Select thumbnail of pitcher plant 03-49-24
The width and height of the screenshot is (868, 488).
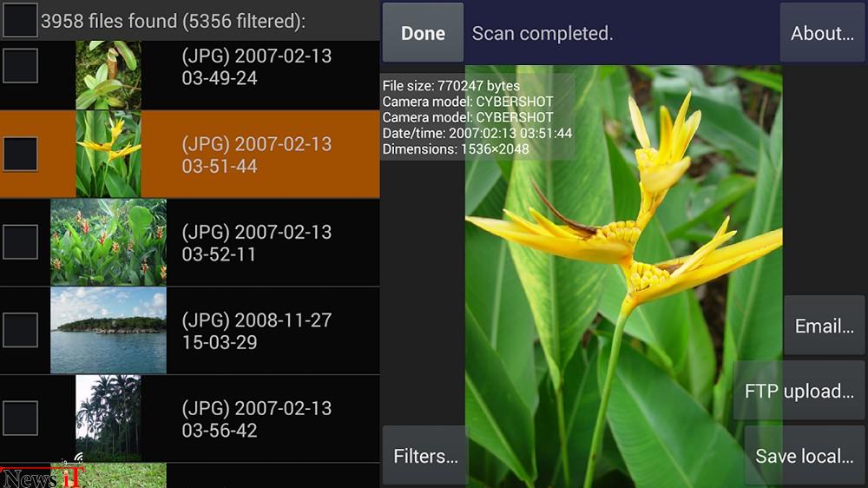coord(108,75)
